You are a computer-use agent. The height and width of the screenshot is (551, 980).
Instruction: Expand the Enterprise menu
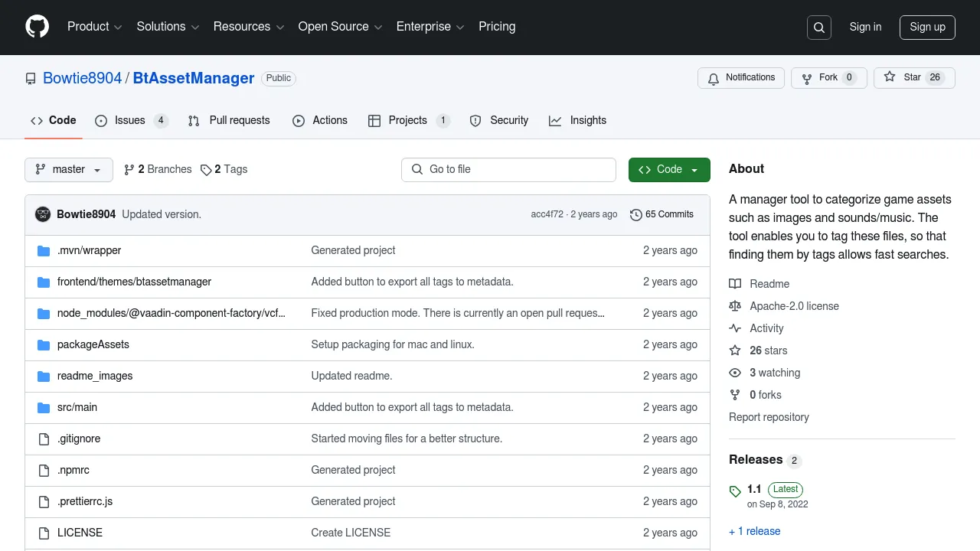click(430, 27)
